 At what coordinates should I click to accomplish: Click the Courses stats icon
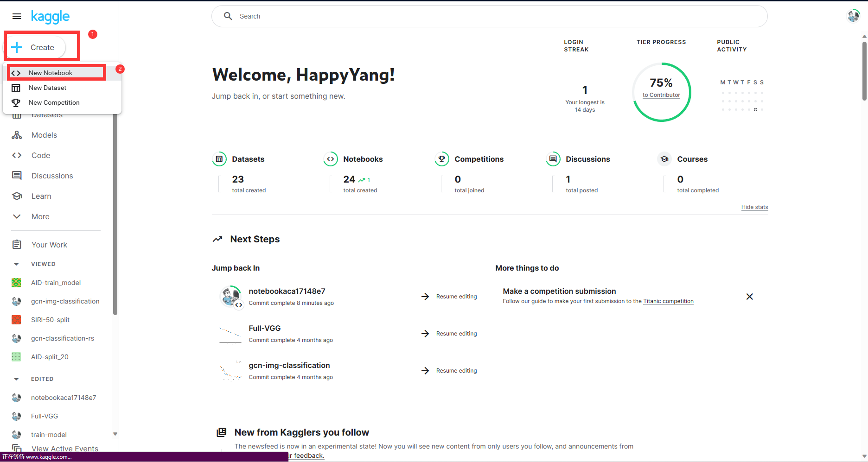click(x=664, y=159)
